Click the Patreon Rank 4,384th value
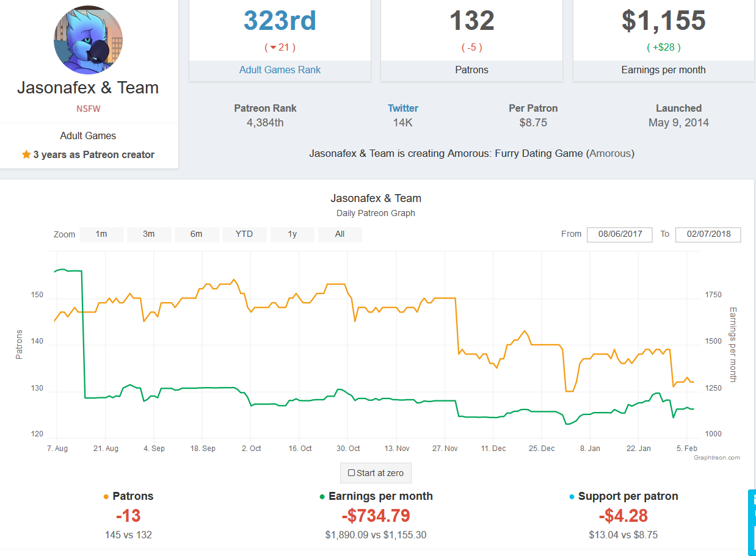 pos(265,123)
